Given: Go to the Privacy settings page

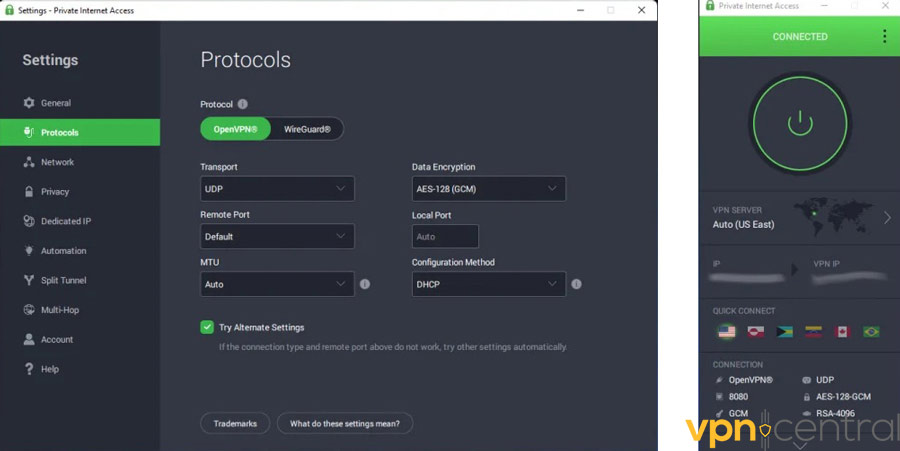Looking at the screenshot, I should pyautogui.click(x=80, y=192).
